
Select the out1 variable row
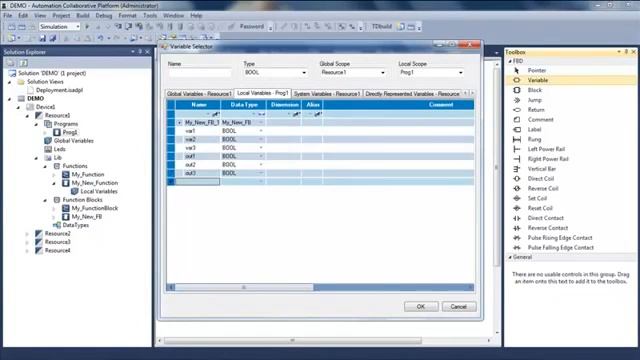coord(320,156)
